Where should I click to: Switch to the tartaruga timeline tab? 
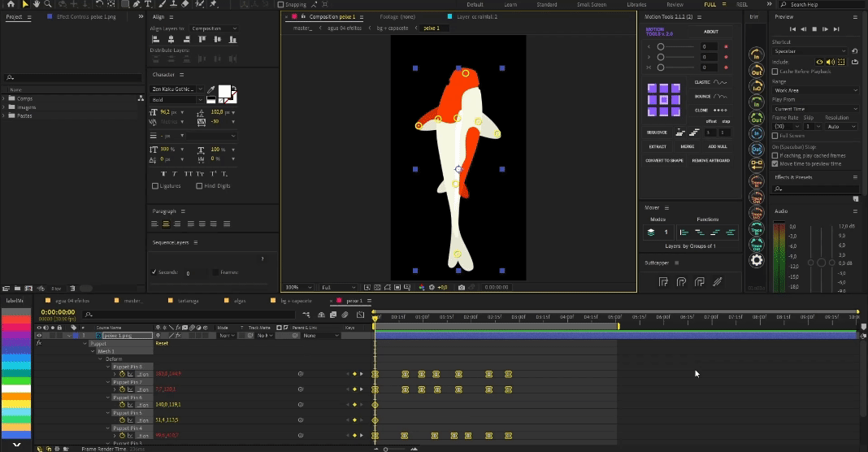tap(188, 301)
